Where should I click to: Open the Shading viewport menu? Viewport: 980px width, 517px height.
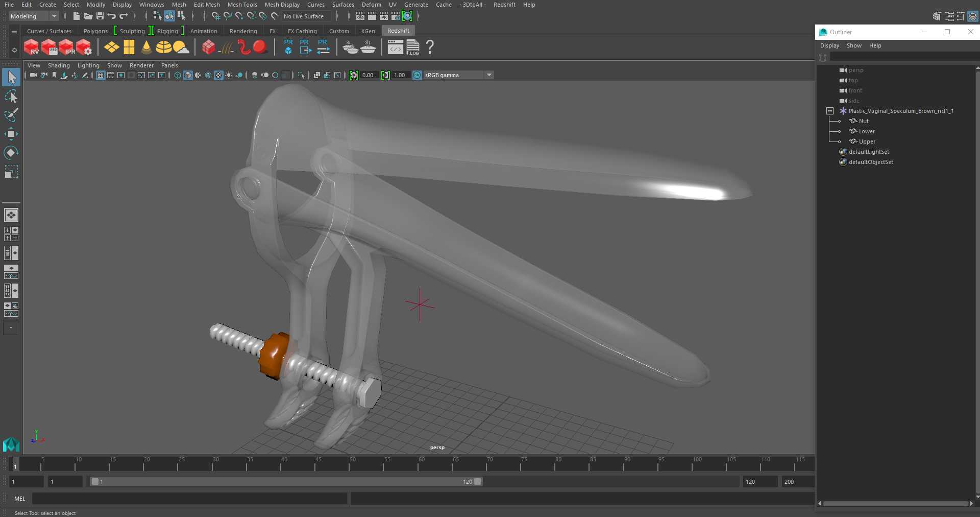coord(59,65)
